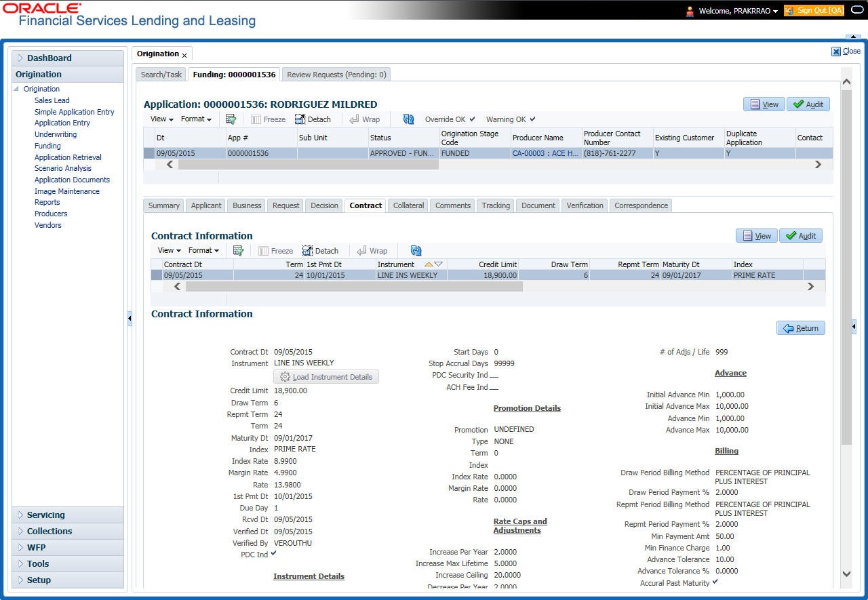Click the gear icon on Load Instrument Details

pos(285,377)
